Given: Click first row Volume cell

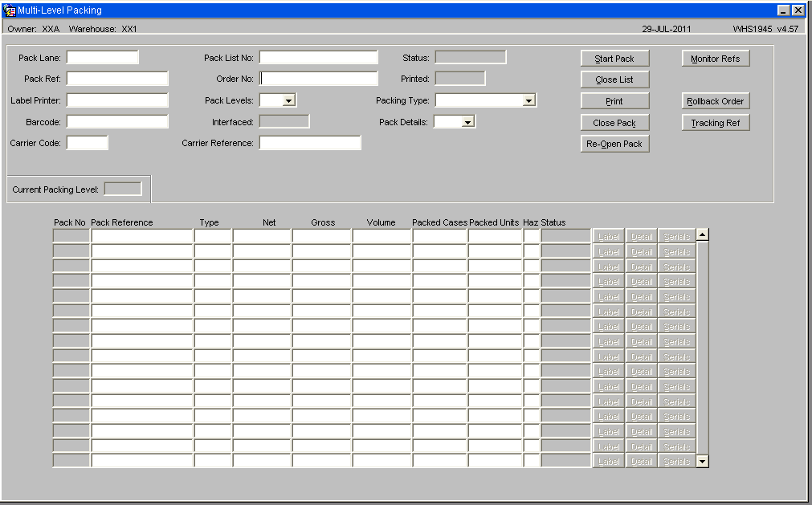Looking at the screenshot, I should [382, 237].
